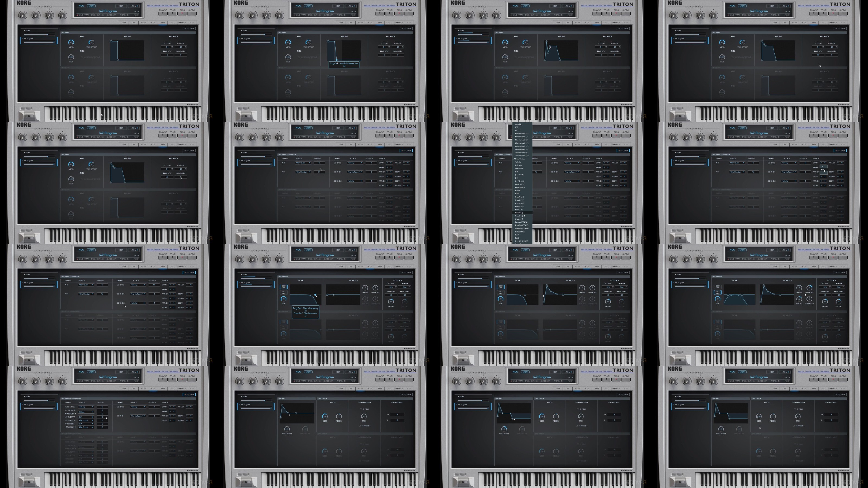Open Resonance source dropdown showing Velocity
The image size is (868, 488).
click(x=86, y=407)
